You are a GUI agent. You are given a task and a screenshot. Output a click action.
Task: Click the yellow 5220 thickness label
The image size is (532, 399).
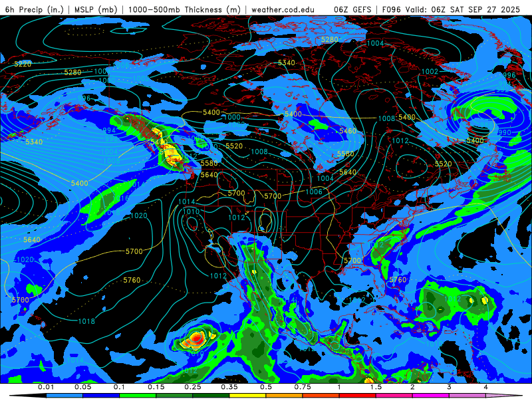(23, 64)
